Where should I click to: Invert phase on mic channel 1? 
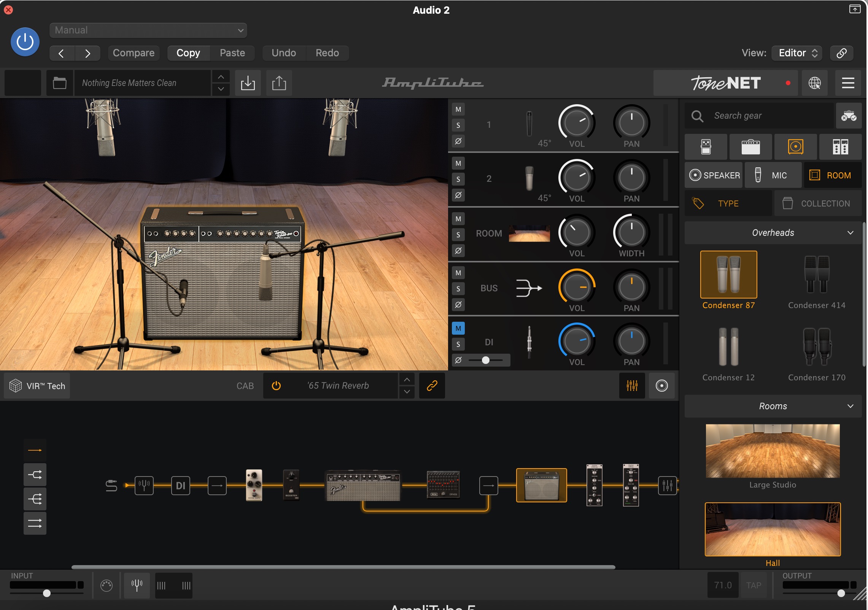point(458,141)
